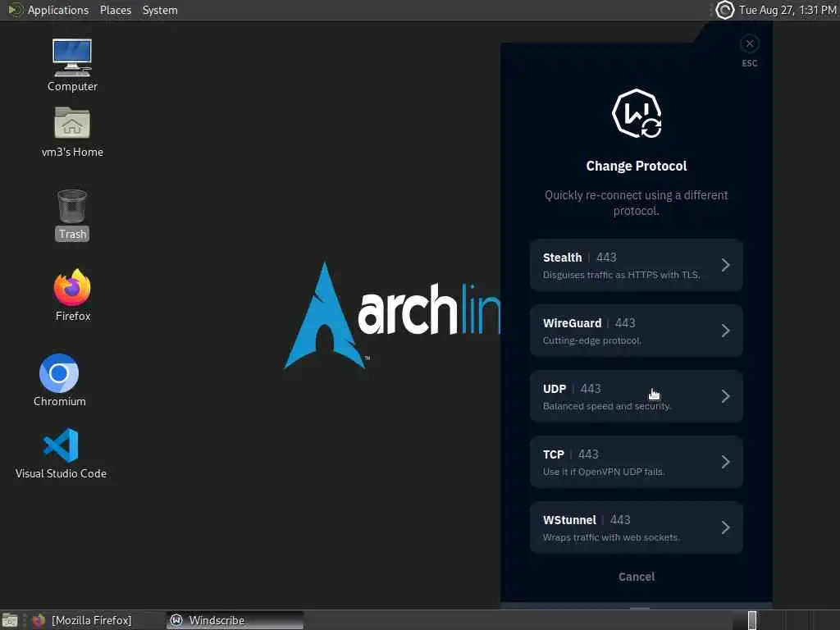
Task: Close the Change Protocol panel with the ESC icon
Action: click(x=750, y=44)
